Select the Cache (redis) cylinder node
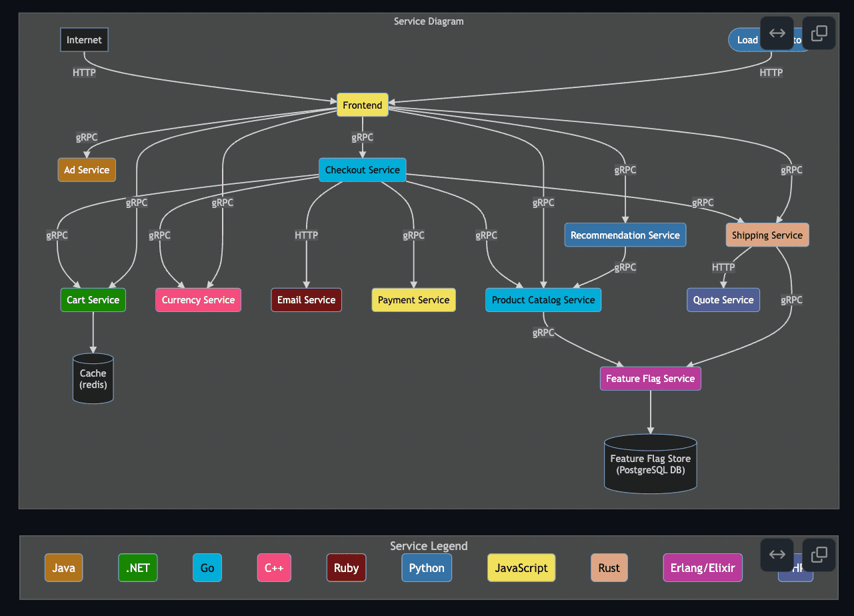This screenshot has width=854, height=616. point(93,379)
